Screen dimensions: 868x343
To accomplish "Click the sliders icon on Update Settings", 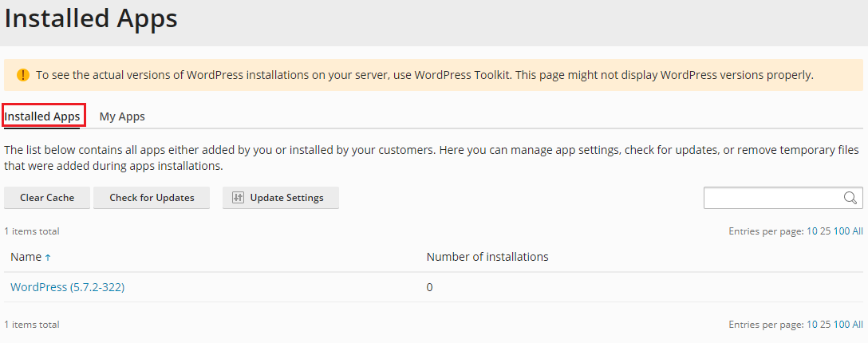I will click(238, 198).
